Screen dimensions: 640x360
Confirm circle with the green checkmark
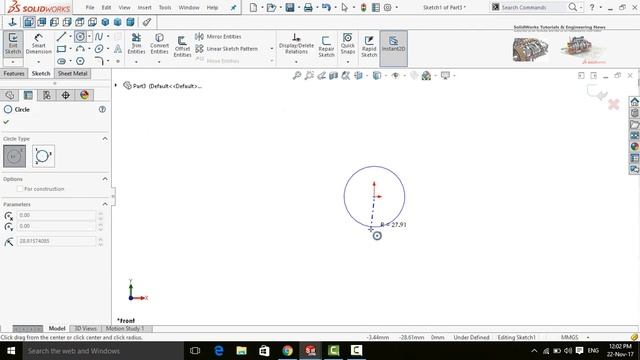point(6,122)
